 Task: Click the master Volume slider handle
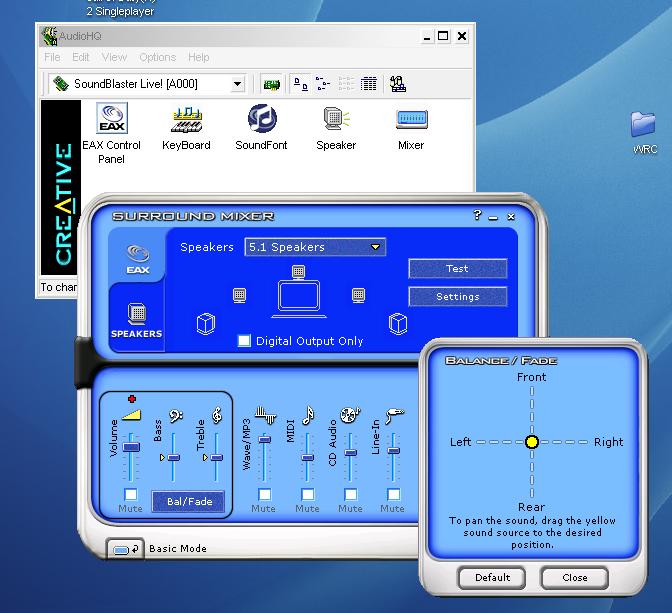click(x=131, y=447)
